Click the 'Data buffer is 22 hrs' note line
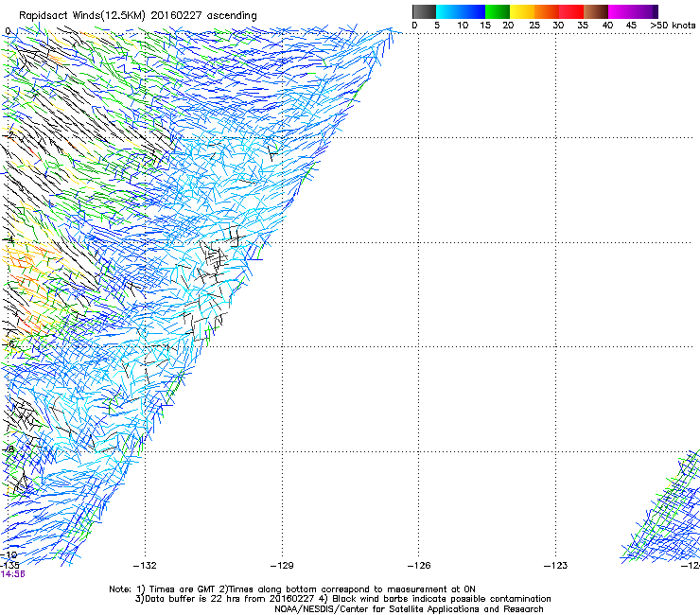The image size is (700, 615). [342, 599]
